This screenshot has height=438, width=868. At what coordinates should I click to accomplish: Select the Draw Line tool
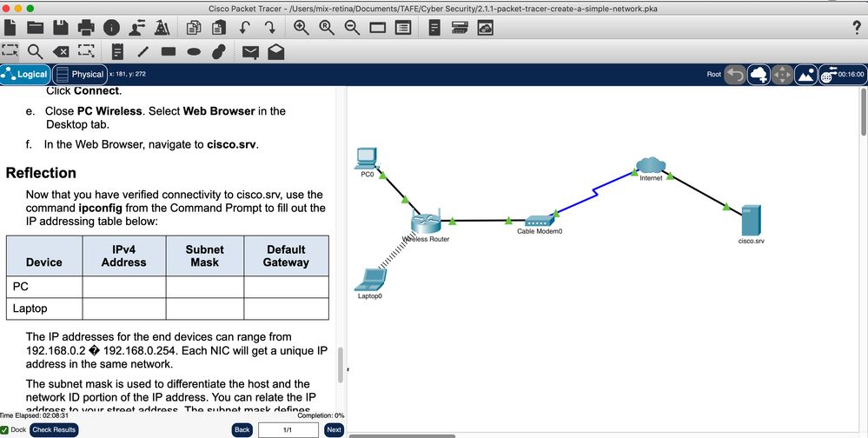point(142,51)
